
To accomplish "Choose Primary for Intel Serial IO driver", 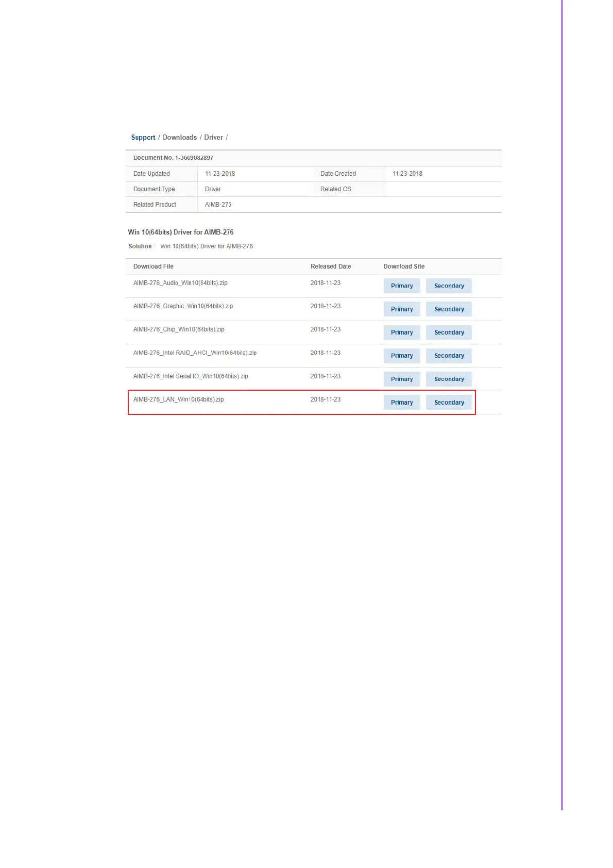I will 402,379.
